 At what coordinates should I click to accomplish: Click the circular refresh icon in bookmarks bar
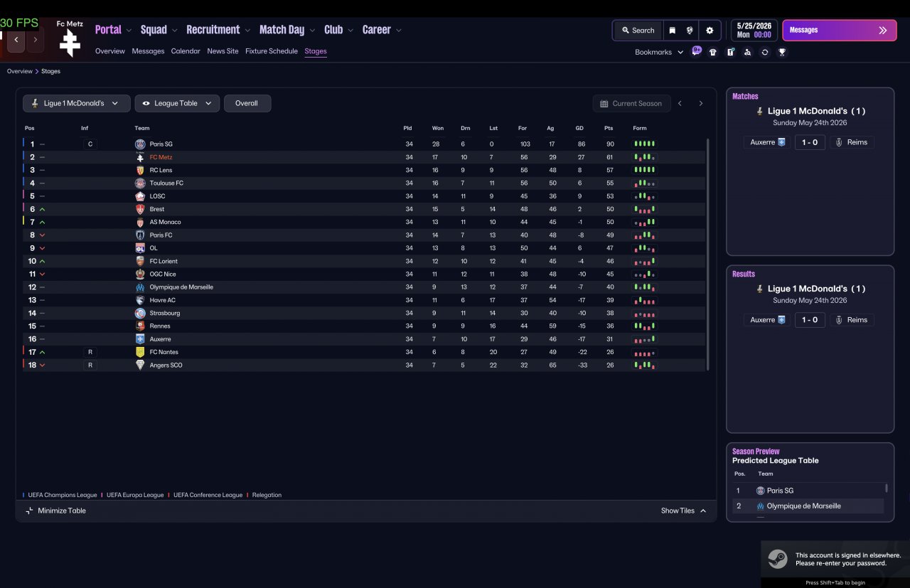[x=765, y=52]
